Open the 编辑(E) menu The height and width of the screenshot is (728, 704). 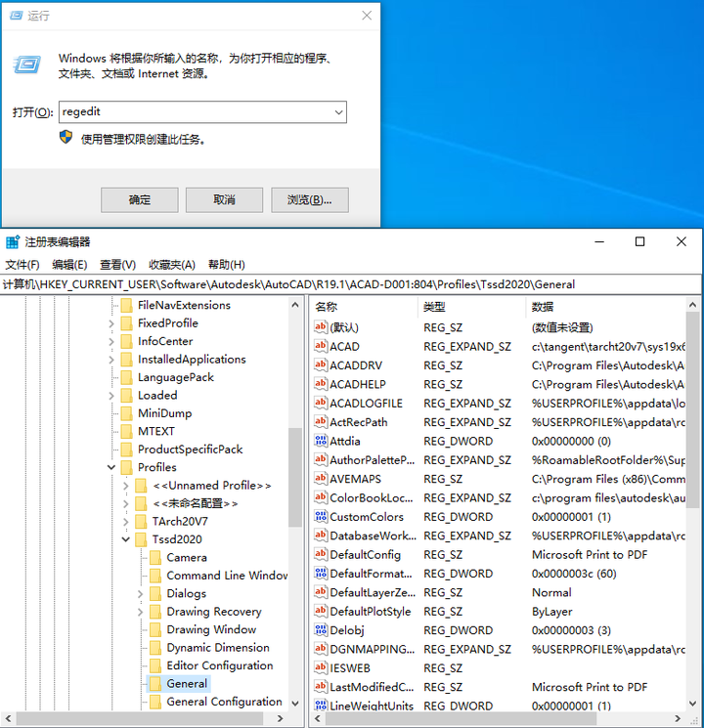point(69,265)
